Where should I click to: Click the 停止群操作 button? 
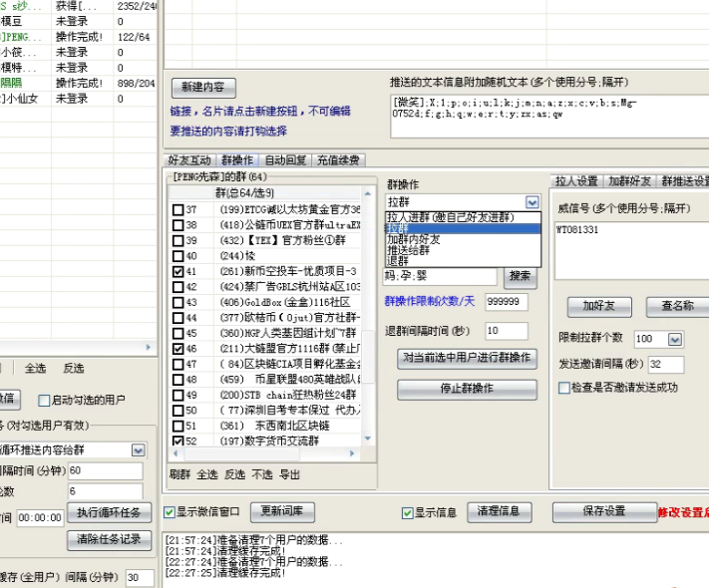click(467, 389)
